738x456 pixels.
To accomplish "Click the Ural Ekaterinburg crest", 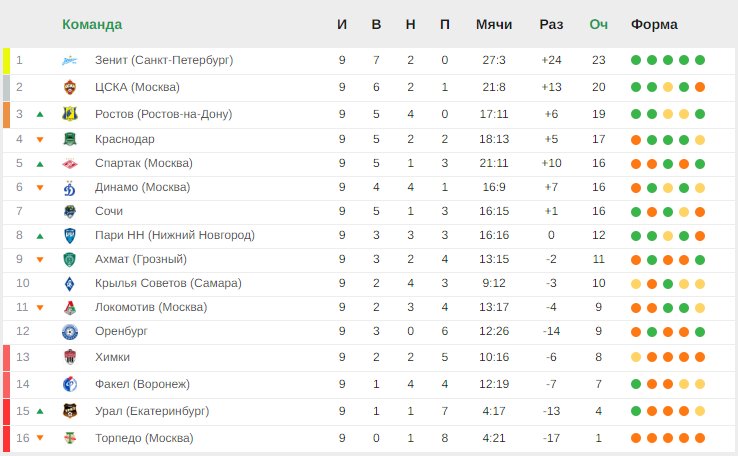I will (x=70, y=411).
